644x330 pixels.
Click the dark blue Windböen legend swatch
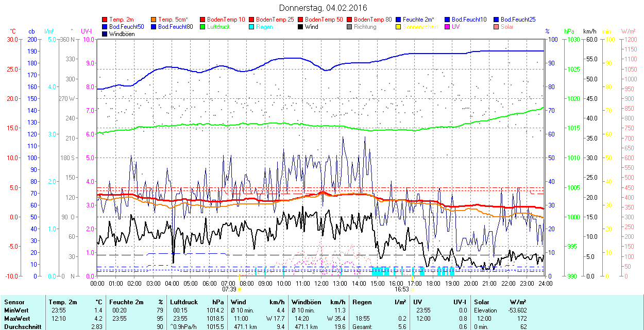point(105,34)
